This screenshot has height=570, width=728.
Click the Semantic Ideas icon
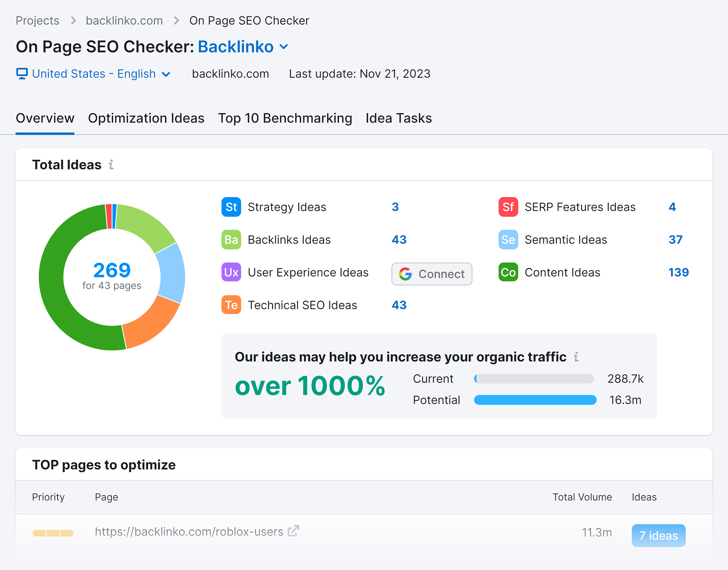click(x=506, y=240)
